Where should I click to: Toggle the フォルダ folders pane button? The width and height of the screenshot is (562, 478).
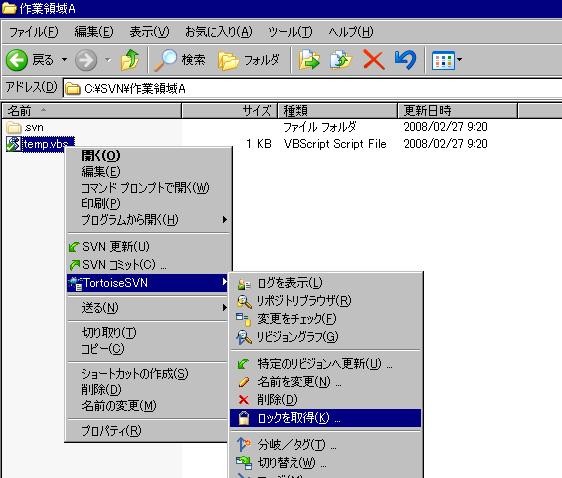(249, 60)
